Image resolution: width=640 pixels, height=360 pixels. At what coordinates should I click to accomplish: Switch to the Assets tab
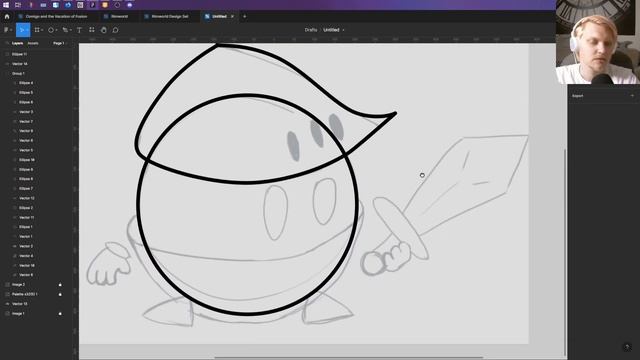pos(33,43)
